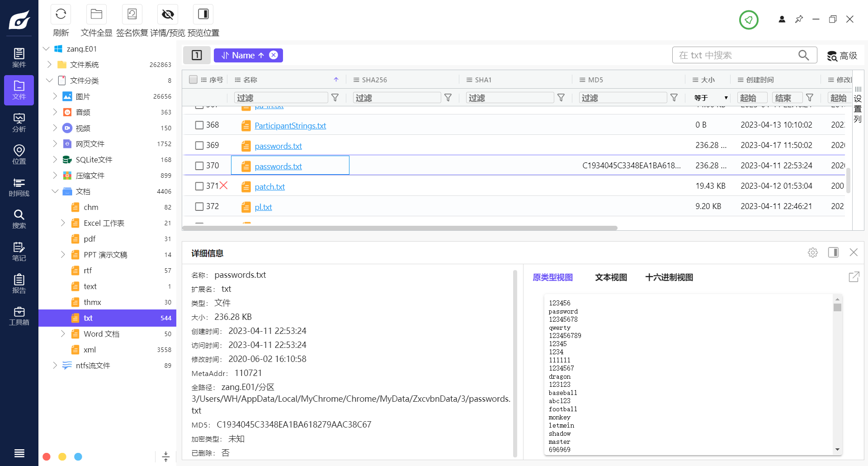868x466 pixels.
Task: Collapse the zang.E01 tree node
Action: coord(46,48)
